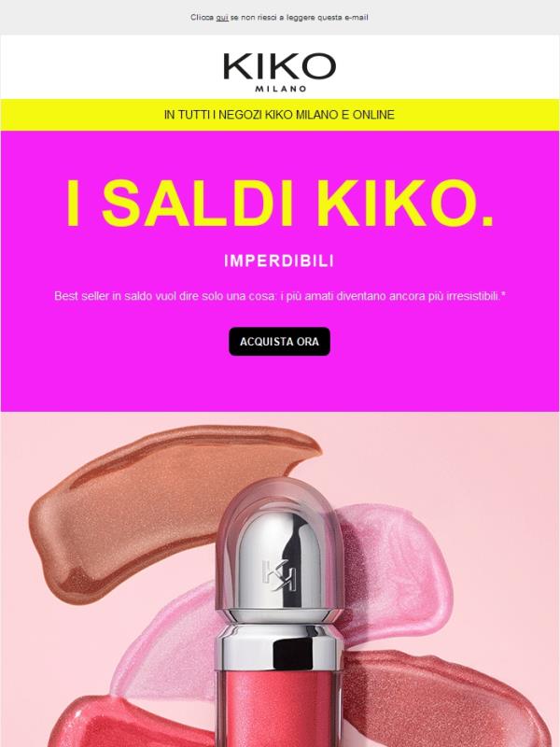Click the "IMPERDIBILI" subheading
560x747 pixels.
(x=279, y=261)
